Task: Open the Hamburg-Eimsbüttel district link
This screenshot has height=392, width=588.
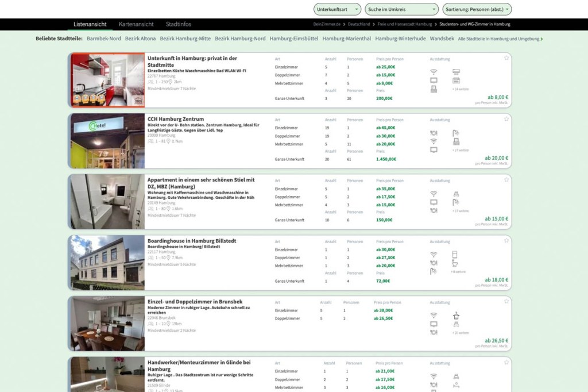Action: point(294,39)
